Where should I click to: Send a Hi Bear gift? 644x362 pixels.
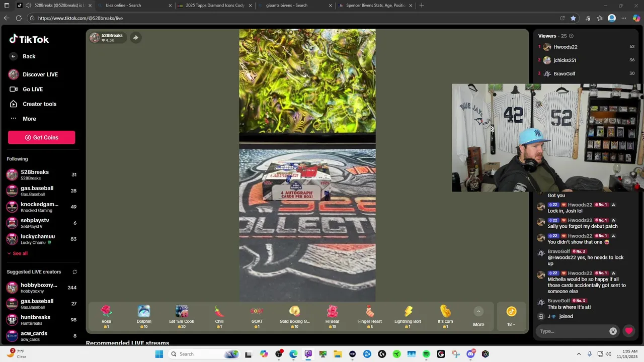[x=332, y=316]
